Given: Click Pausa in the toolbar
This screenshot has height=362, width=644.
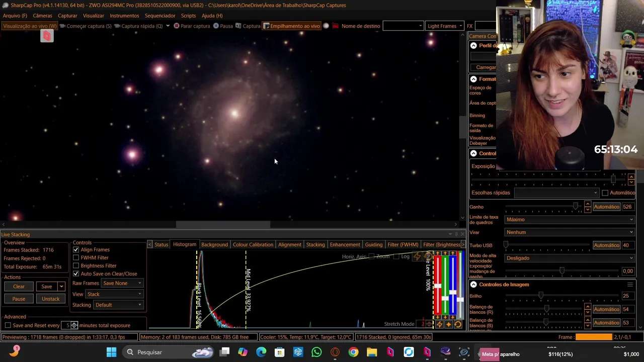Looking at the screenshot, I should 223,26.
